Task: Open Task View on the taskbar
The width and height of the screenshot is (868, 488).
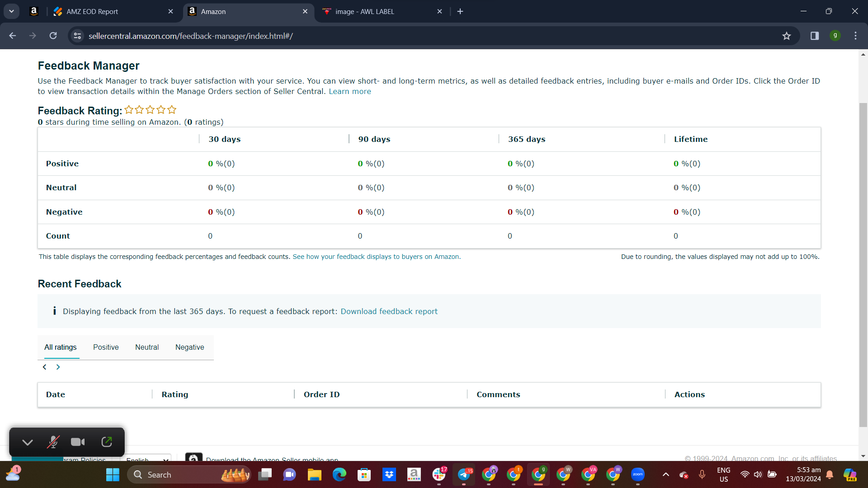Action: point(265,474)
